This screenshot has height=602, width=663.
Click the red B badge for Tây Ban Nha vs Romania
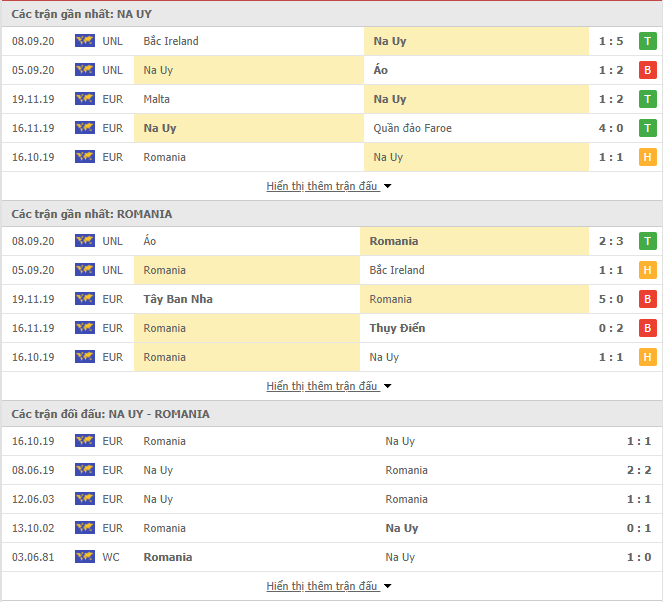(647, 299)
